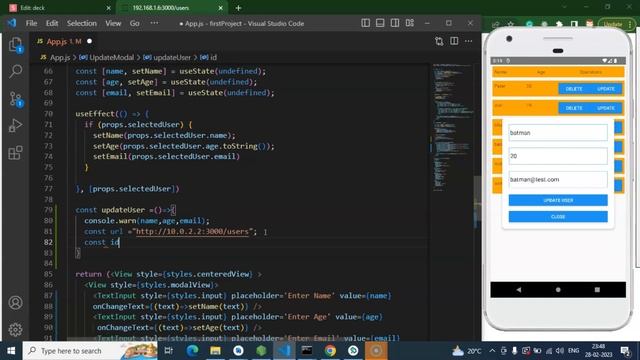Select the App.js editor tab
This screenshot has width=640, height=360.
(64, 41)
